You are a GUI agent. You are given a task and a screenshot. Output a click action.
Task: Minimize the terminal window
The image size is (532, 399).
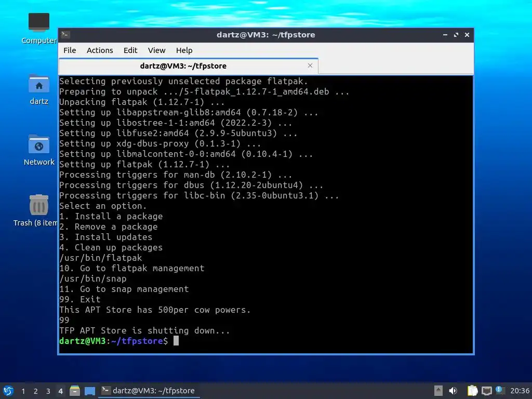pos(445,35)
